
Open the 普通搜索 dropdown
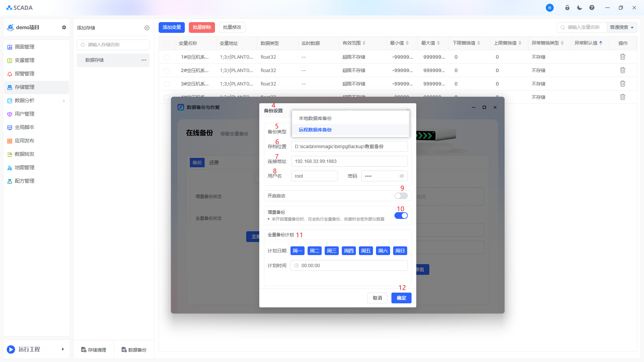coord(622,27)
